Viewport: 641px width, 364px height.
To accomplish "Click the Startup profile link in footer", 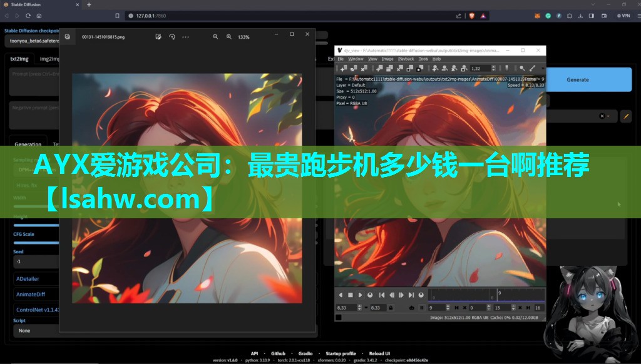I will coord(341,353).
